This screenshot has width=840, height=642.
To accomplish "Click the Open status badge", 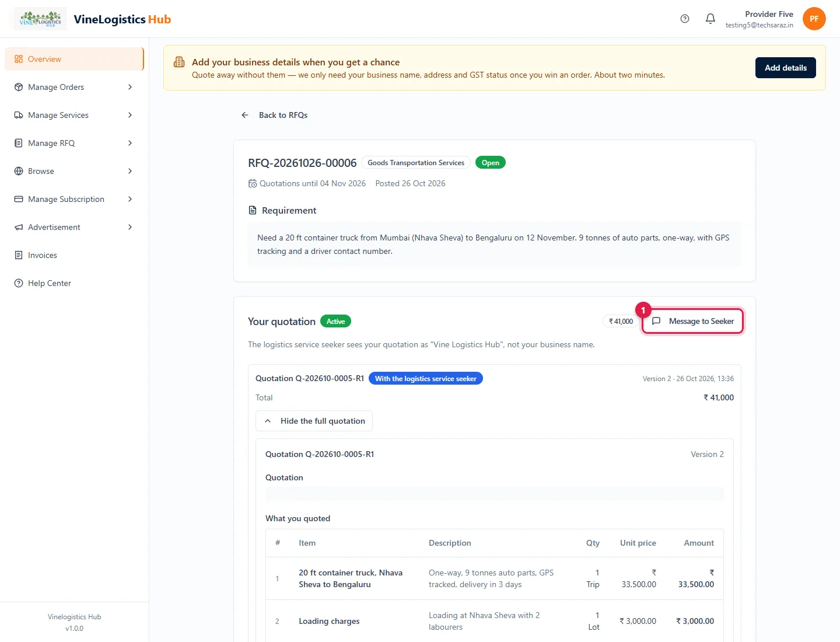I will coord(491,162).
